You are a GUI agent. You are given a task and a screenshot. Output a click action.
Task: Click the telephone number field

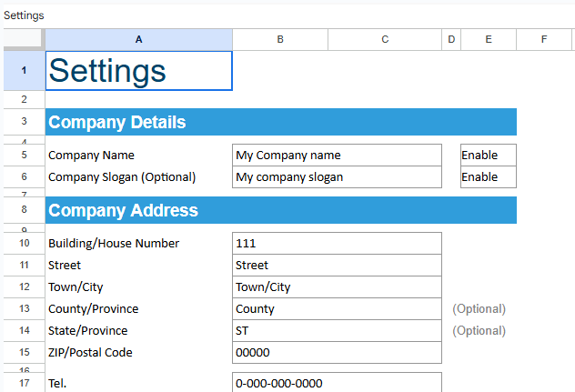(x=337, y=383)
